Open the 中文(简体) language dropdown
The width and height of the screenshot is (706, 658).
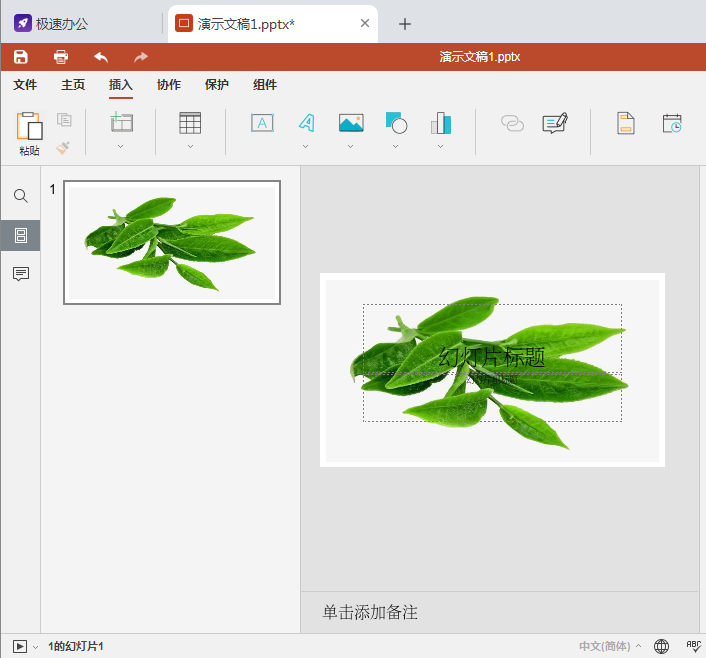(x=609, y=646)
